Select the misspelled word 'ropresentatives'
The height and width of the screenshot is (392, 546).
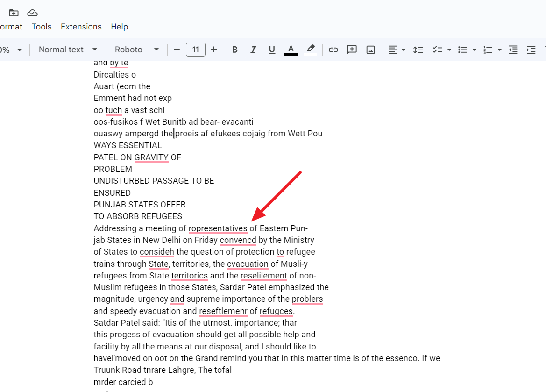[x=218, y=228]
